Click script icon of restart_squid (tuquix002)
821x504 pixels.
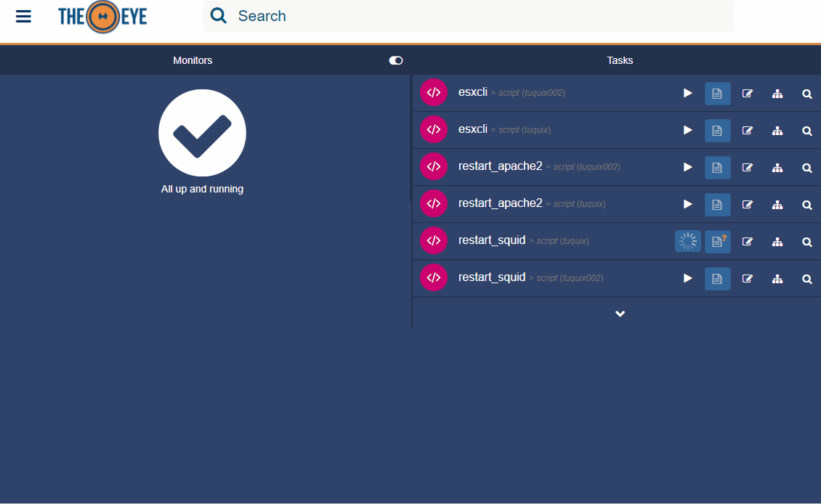point(434,278)
